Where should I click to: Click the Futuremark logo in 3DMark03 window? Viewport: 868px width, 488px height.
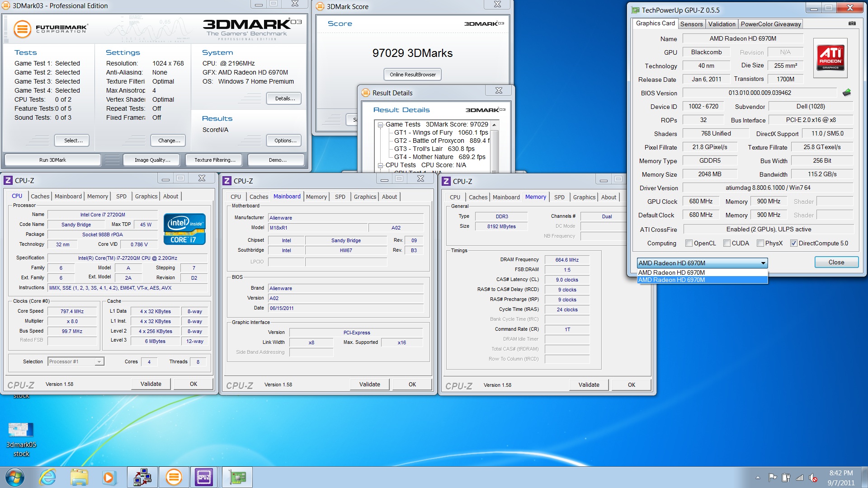coord(50,29)
